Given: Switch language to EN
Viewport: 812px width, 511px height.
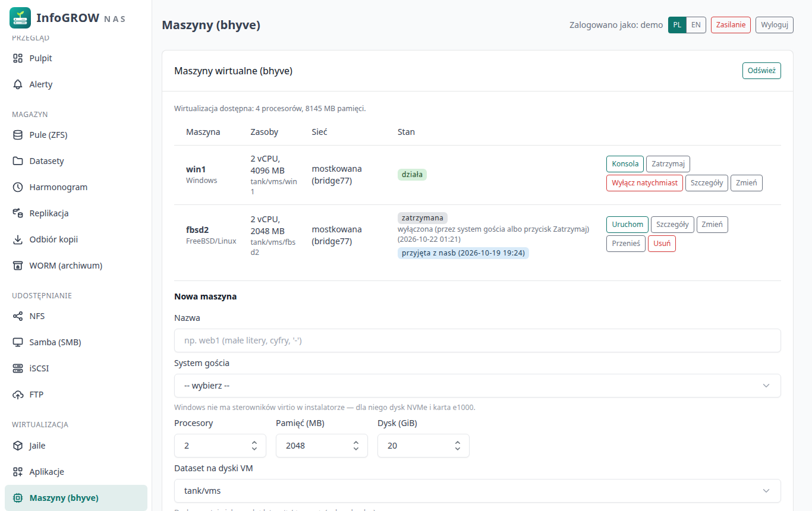Looking at the screenshot, I should point(696,25).
